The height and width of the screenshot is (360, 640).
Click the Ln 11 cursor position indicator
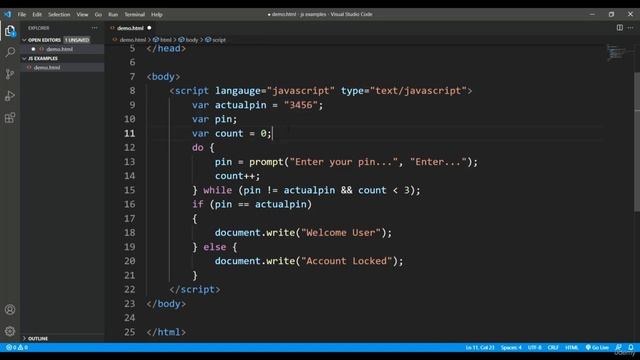coord(480,347)
